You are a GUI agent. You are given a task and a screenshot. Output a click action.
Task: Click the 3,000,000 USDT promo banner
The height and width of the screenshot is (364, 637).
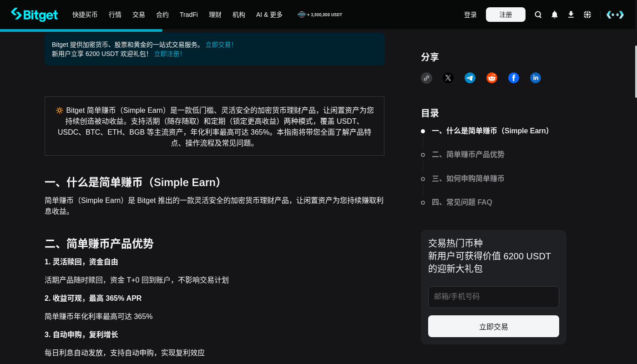click(320, 15)
